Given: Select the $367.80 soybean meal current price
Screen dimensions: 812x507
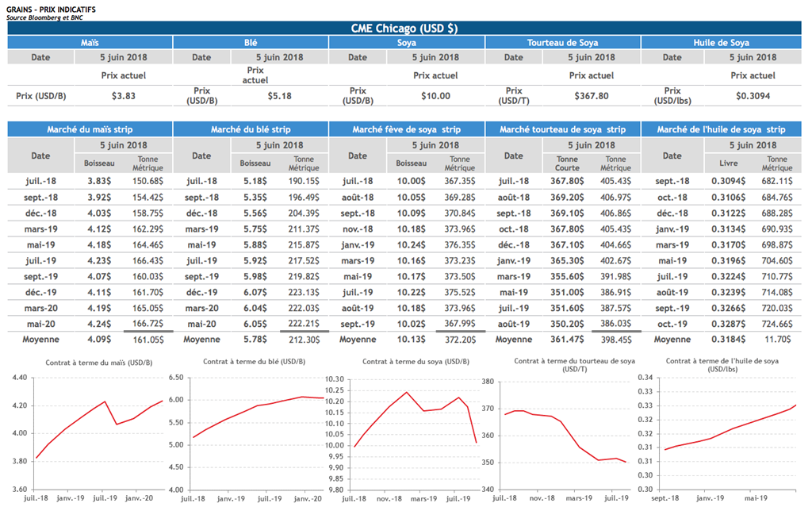Looking at the screenshot, I should point(591,96).
